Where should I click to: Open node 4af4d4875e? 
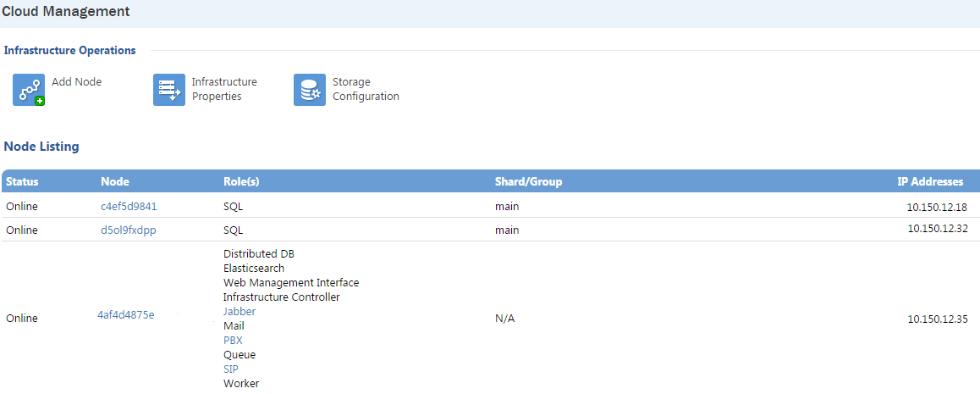point(125,315)
